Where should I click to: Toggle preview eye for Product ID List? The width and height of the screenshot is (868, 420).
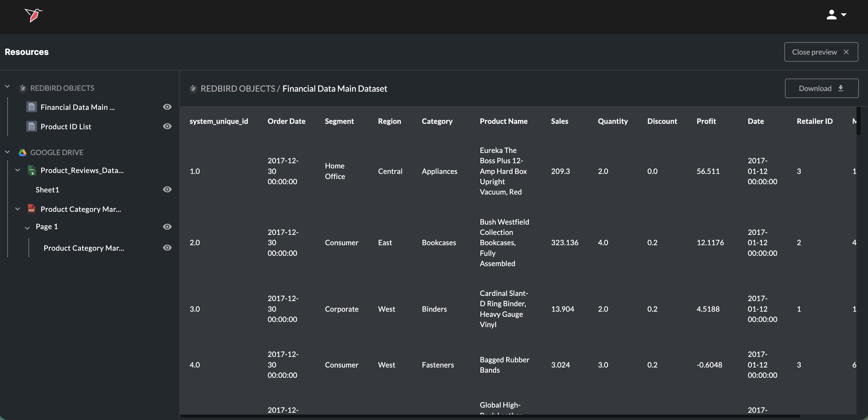(x=167, y=126)
